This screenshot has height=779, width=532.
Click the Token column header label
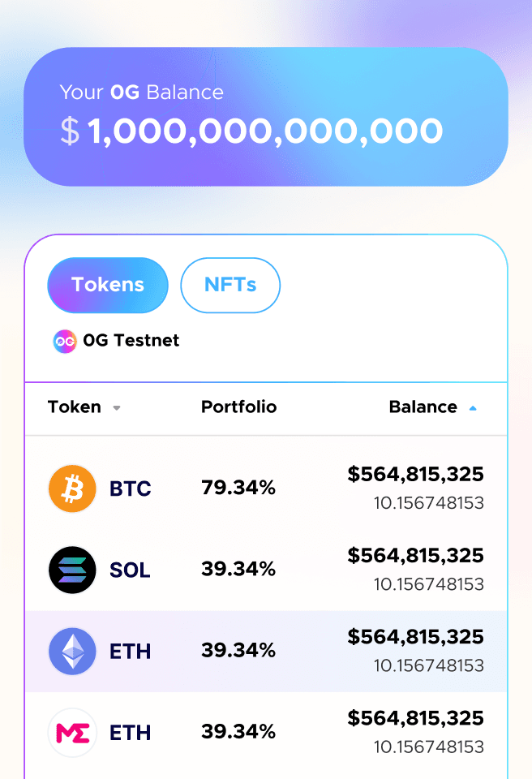click(x=75, y=407)
